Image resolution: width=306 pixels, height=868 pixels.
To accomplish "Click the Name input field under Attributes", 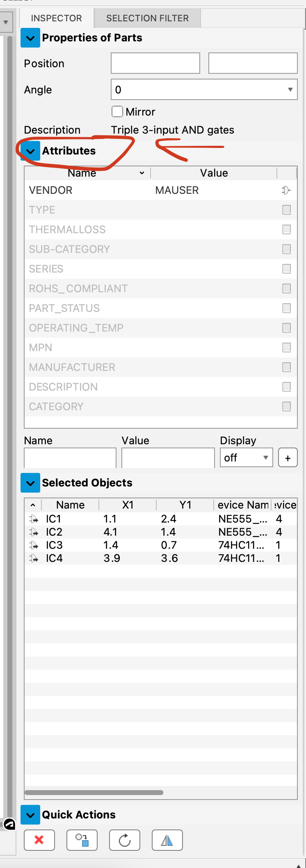I will [x=70, y=457].
